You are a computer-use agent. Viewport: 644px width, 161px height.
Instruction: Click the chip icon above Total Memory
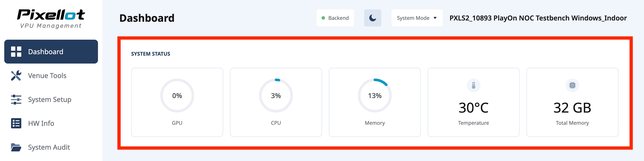(572, 85)
